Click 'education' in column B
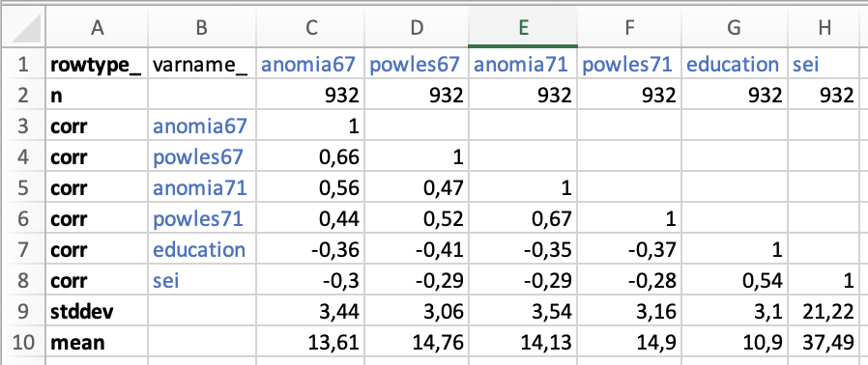 click(201, 250)
